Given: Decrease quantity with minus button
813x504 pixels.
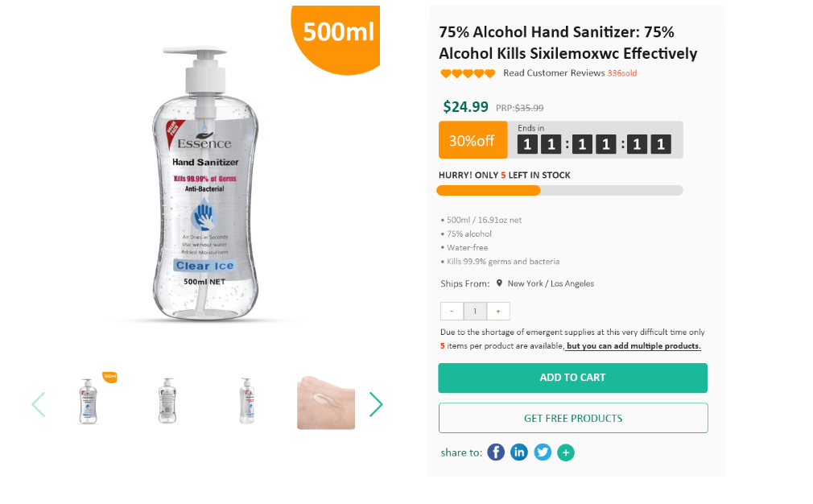Looking at the screenshot, I should (452, 312).
